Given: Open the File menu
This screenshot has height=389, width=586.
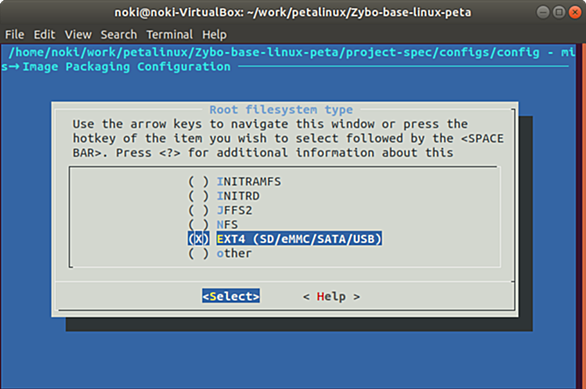Looking at the screenshot, I should point(15,35).
